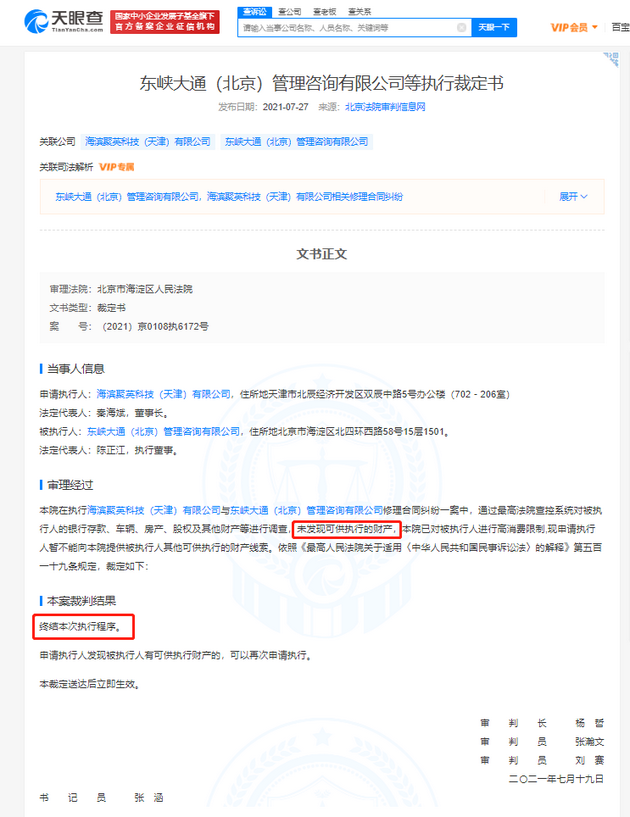The width and height of the screenshot is (630, 817).
Task: Open the repair contract dispute analysis link
Action: [229, 197]
